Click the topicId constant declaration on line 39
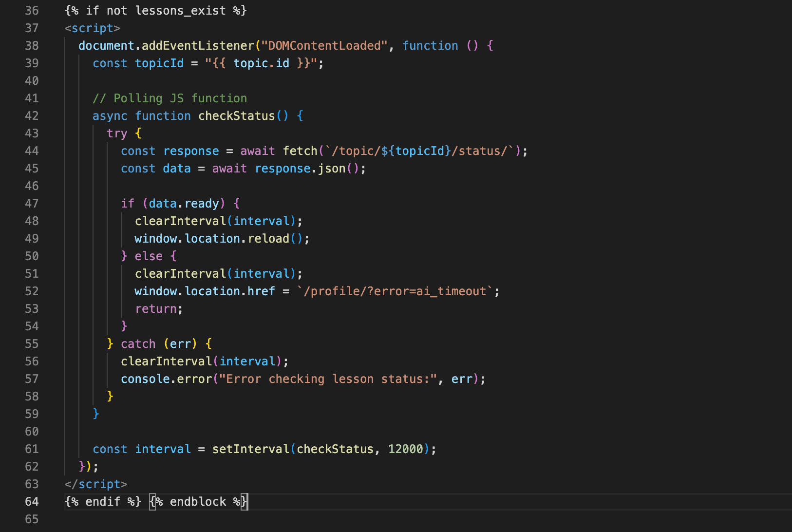 pyautogui.click(x=159, y=63)
